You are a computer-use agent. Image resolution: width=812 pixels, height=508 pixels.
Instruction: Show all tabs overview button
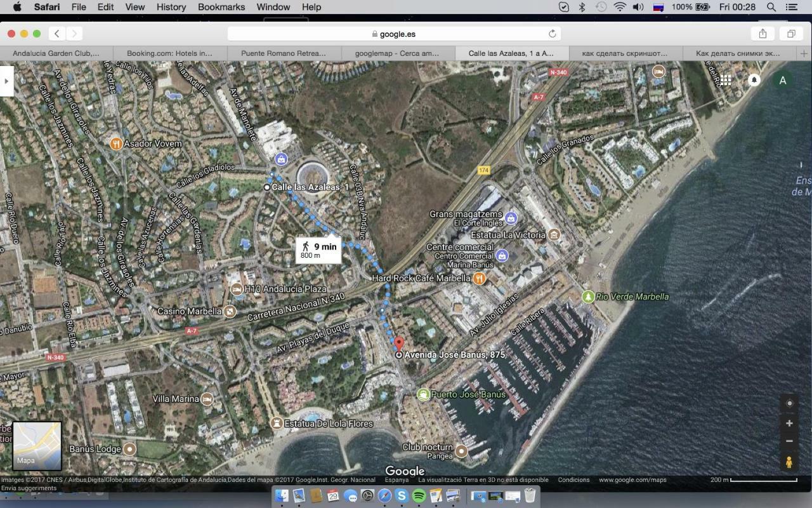point(791,34)
